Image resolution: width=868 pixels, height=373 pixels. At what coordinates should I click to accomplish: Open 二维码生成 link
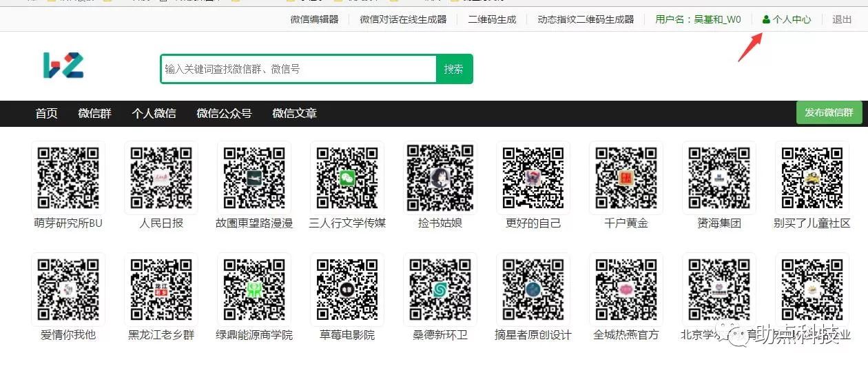coord(492,19)
